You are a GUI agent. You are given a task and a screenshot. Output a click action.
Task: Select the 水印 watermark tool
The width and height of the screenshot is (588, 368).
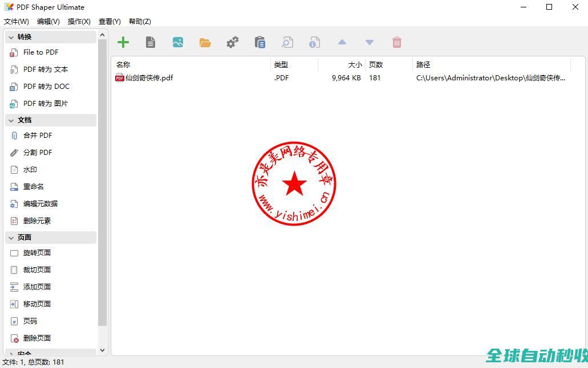click(x=30, y=170)
